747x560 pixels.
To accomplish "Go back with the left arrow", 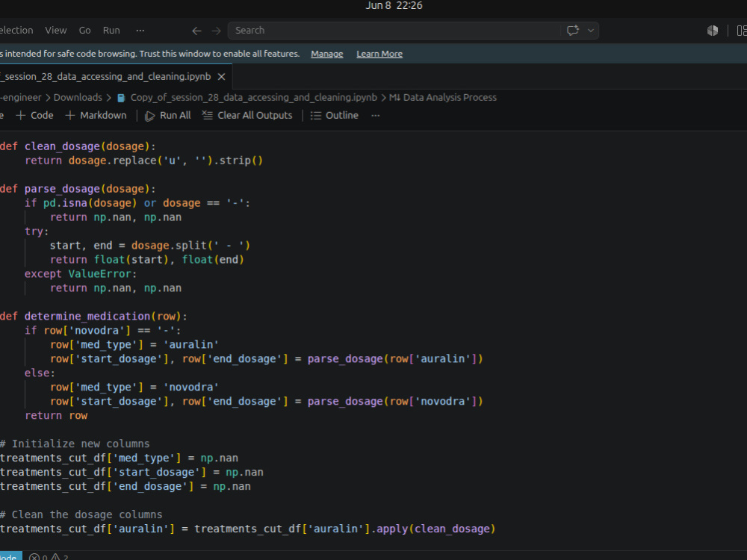I will 196,31.
